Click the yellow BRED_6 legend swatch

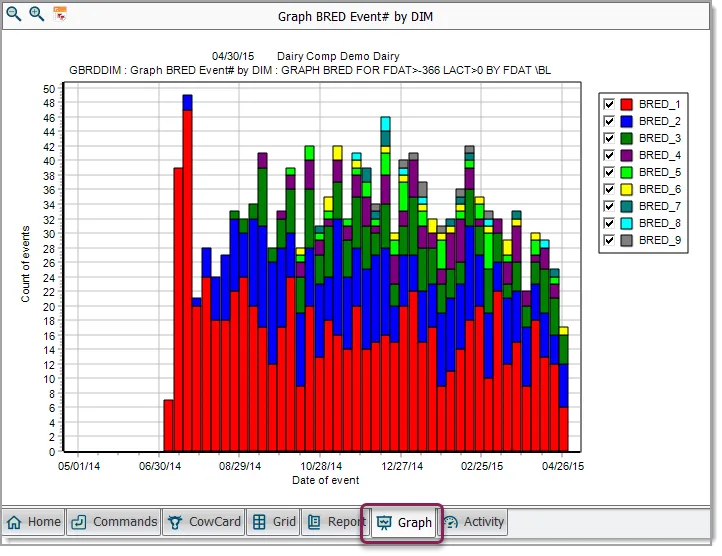[x=626, y=189]
